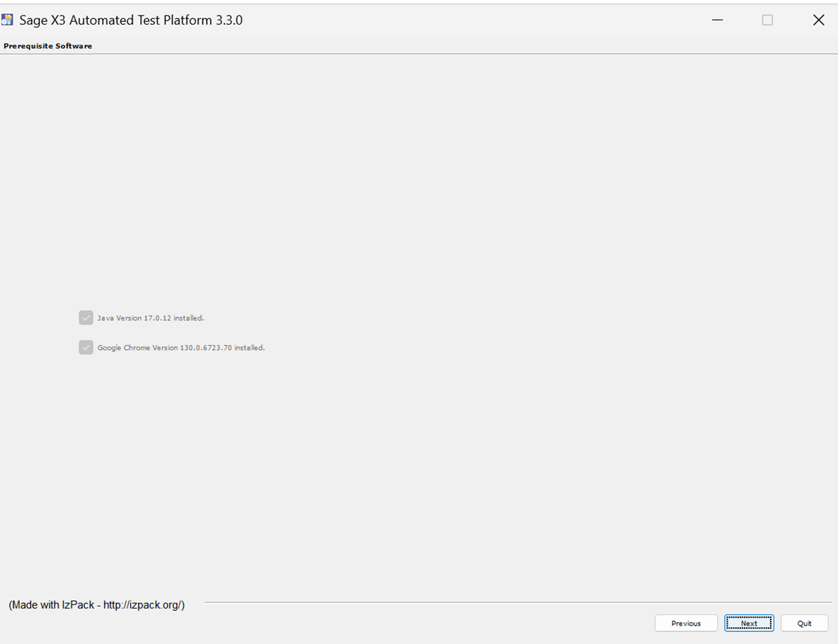This screenshot has height=644, width=838.
Task: Click the window title 'Sage X3 Automated Test Platform 3.3.0'
Action: click(x=131, y=20)
